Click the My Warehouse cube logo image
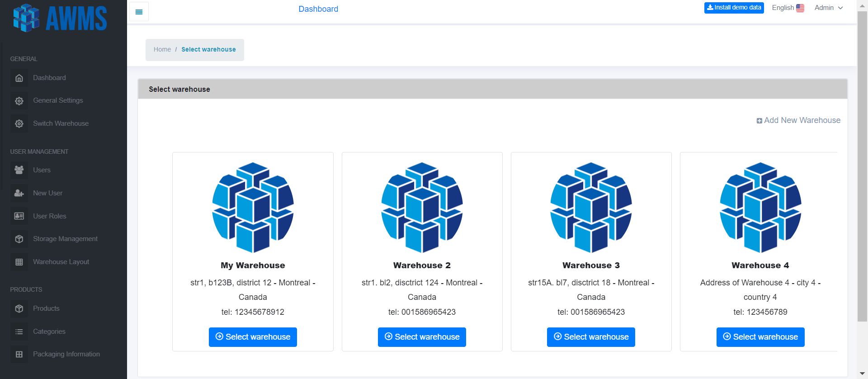Image resolution: width=868 pixels, height=379 pixels. pos(253,207)
